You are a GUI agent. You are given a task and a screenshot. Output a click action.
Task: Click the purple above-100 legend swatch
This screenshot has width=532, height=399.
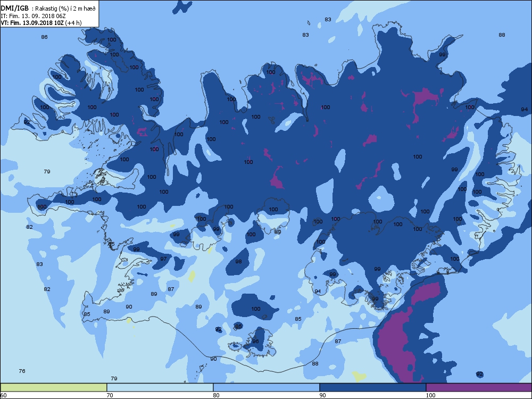[x=479, y=387]
